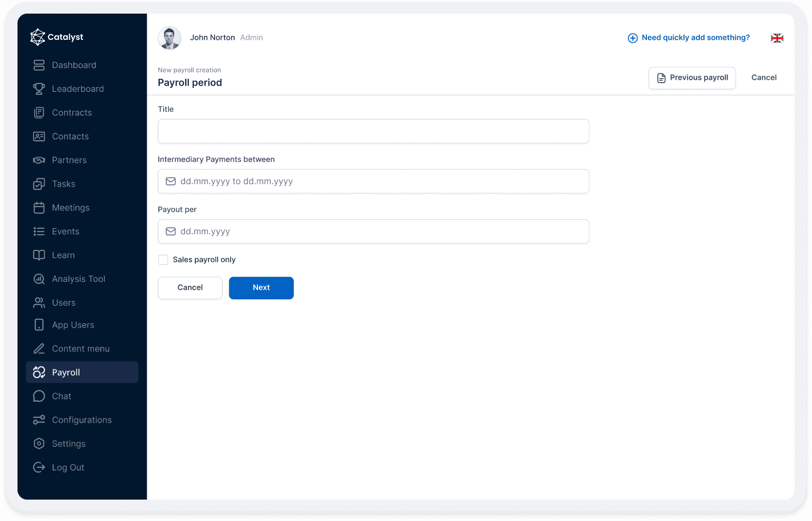
Task: Click the Log Out arrow icon
Action: tap(39, 468)
